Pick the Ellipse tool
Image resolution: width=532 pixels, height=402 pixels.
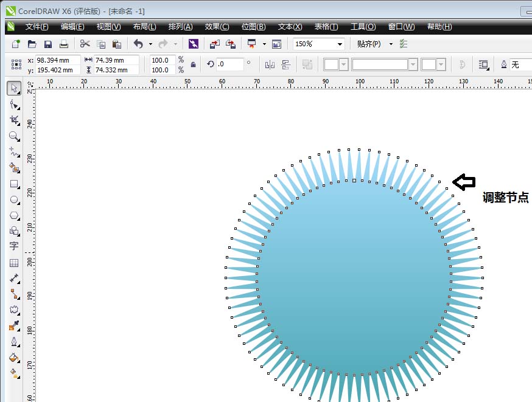pos(13,199)
